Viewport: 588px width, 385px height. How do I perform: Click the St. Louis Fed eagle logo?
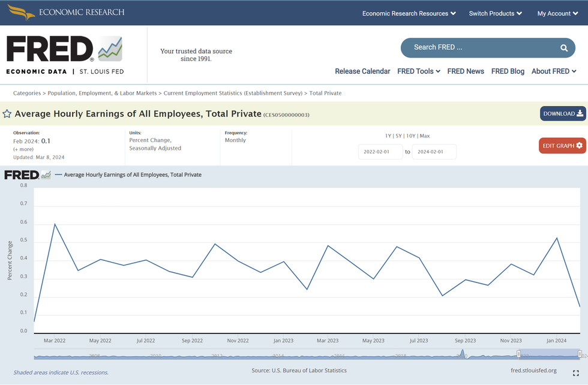[21, 12]
